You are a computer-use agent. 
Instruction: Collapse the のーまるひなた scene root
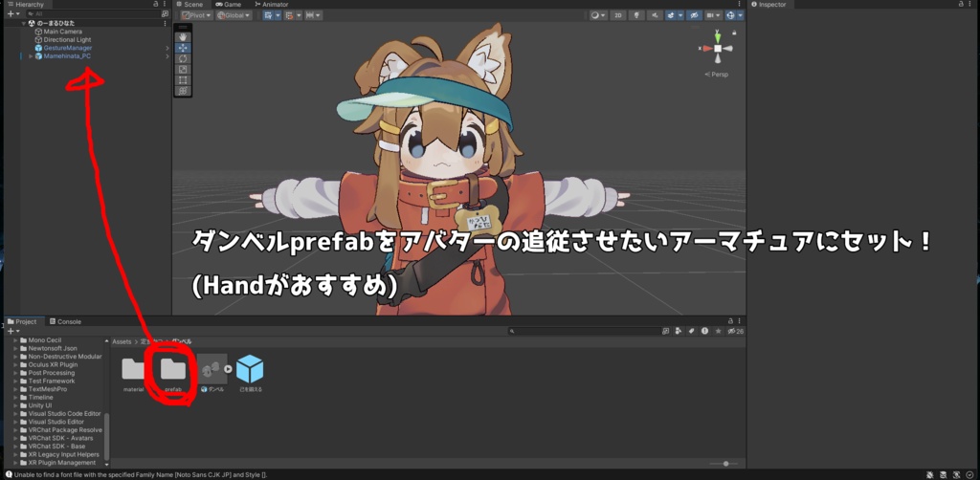[x=23, y=23]
